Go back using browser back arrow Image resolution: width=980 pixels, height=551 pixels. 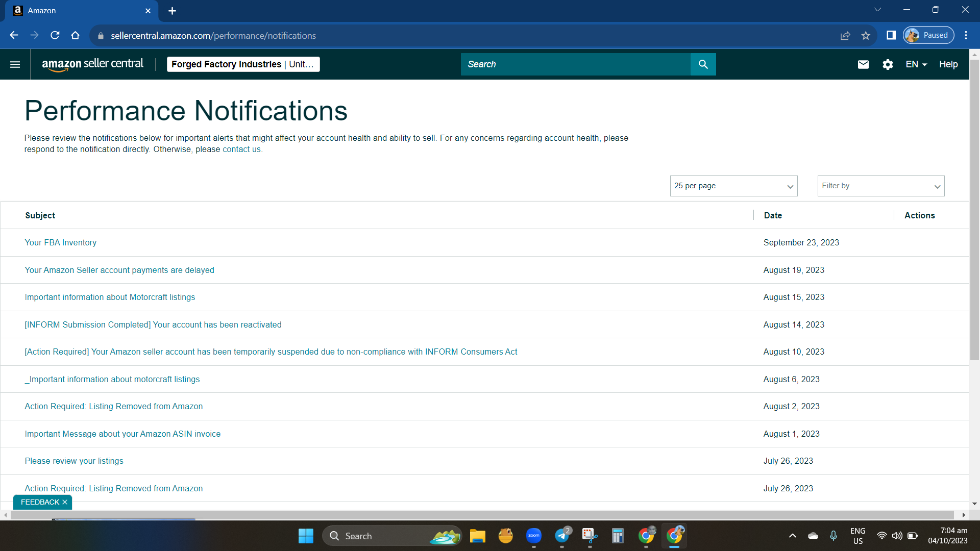point(14,35)
